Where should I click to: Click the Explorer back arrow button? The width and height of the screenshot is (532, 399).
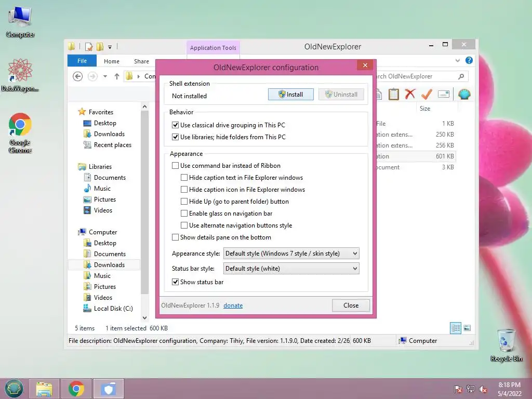(78, 76)
